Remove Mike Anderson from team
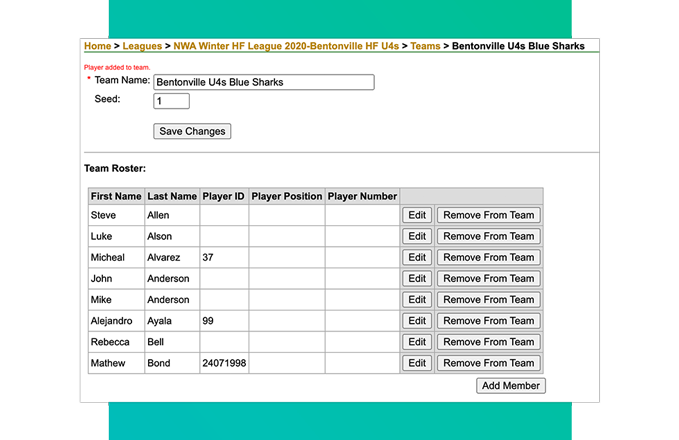 pos(488,300)
